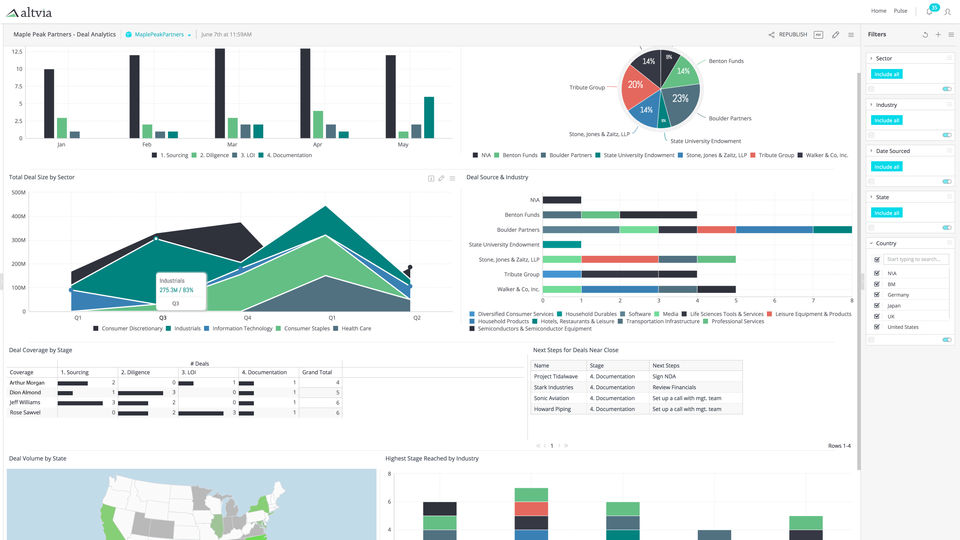Toggle the Sector filter switch off
The width and height of the screenshot is (960, 540).
(x=947, y=89)
